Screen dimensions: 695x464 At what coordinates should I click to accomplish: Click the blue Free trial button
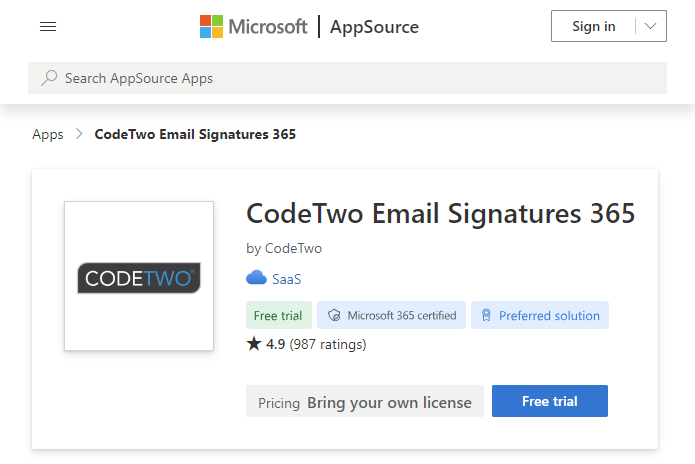pyautogui.click(x=550, y=401)
